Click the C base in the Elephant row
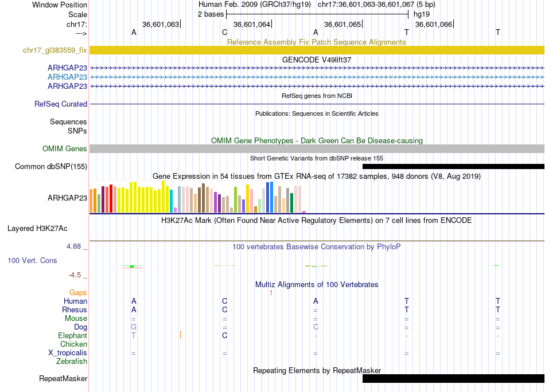 (224, 335)
